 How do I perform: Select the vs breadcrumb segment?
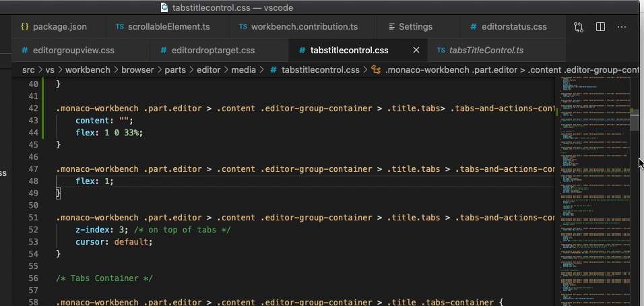tap(50, 70)
